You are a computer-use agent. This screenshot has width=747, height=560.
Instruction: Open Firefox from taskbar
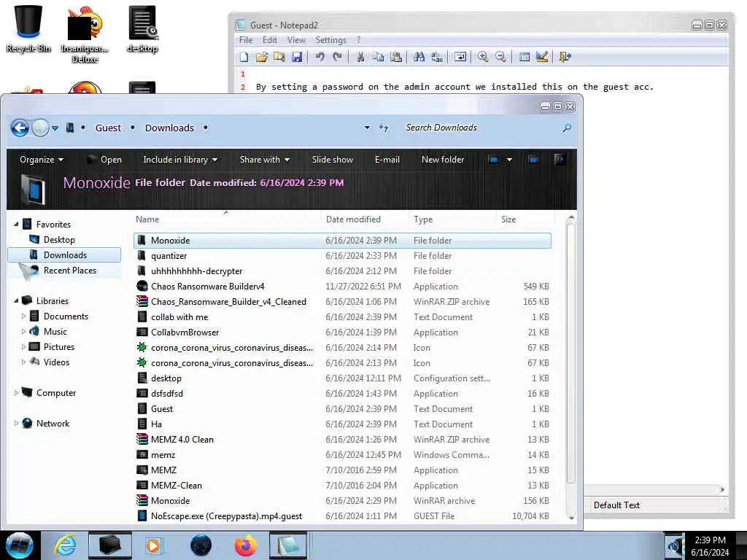(x=245, y=545)
